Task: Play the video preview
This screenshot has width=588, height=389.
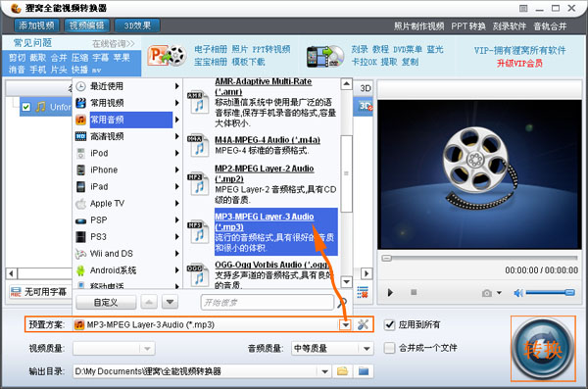Action: point(390,293)
